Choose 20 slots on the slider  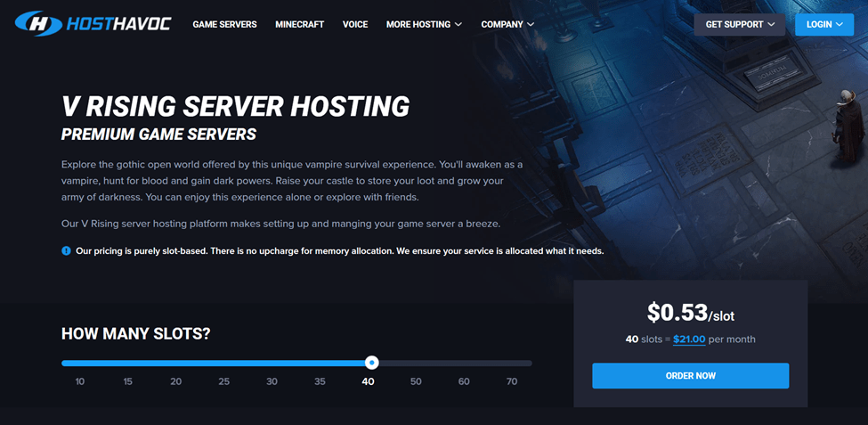pos(176,381)
